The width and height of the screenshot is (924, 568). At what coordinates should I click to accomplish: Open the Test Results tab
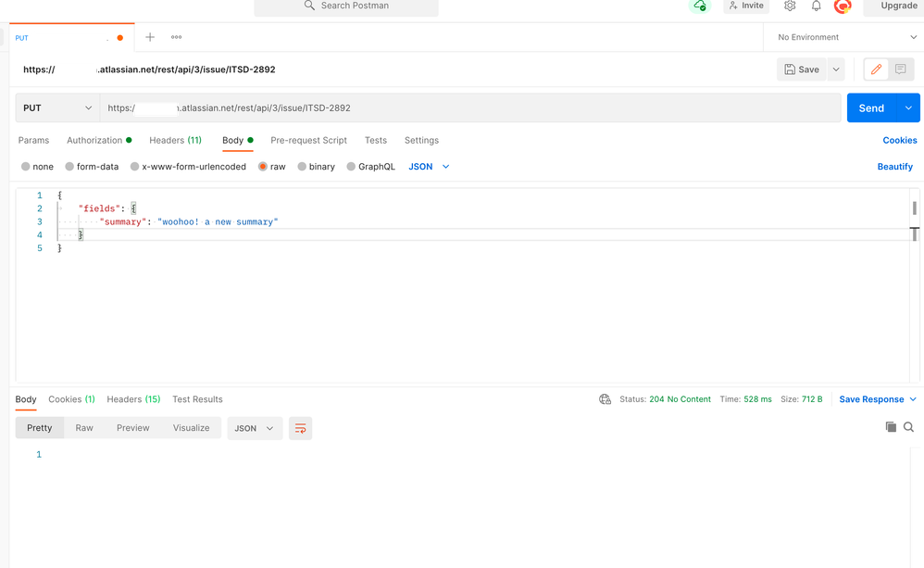[x=197, y=399]
